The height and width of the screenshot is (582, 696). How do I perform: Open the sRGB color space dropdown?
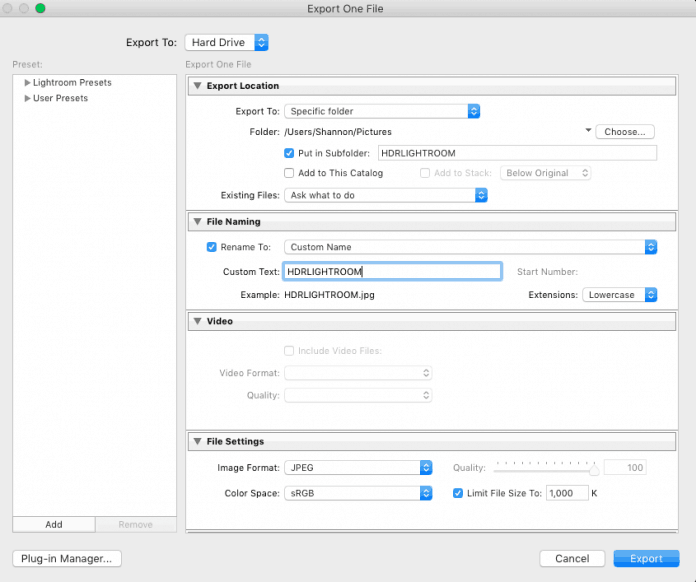point(357,493)
